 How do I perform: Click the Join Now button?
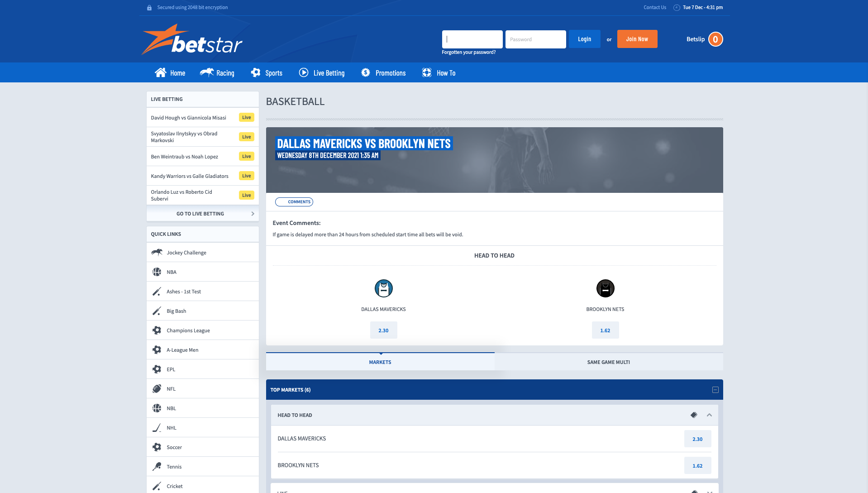point(637,39)
